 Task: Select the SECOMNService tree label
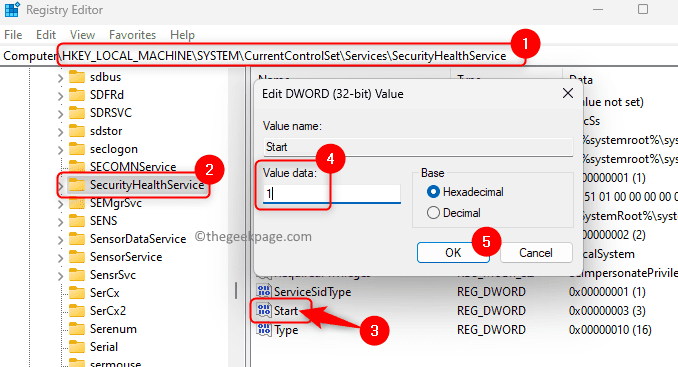tap(133, 166)
